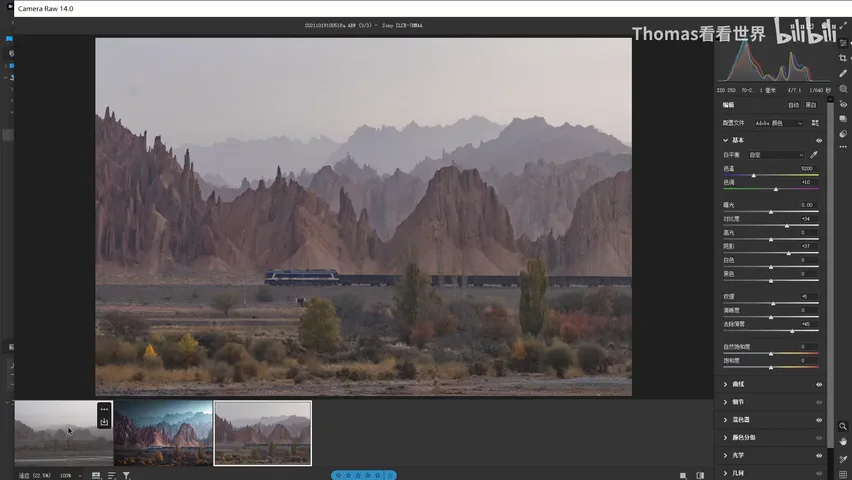Open the Red Eye removal tool
This screenshot has height=480, width=852.
[x=843, y=104]
